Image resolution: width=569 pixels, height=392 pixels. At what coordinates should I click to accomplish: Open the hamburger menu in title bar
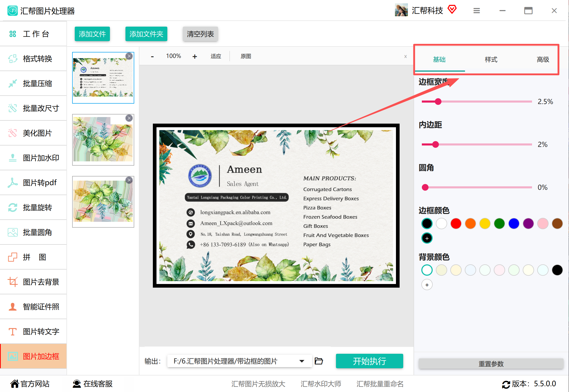click(x=476, y=11)
